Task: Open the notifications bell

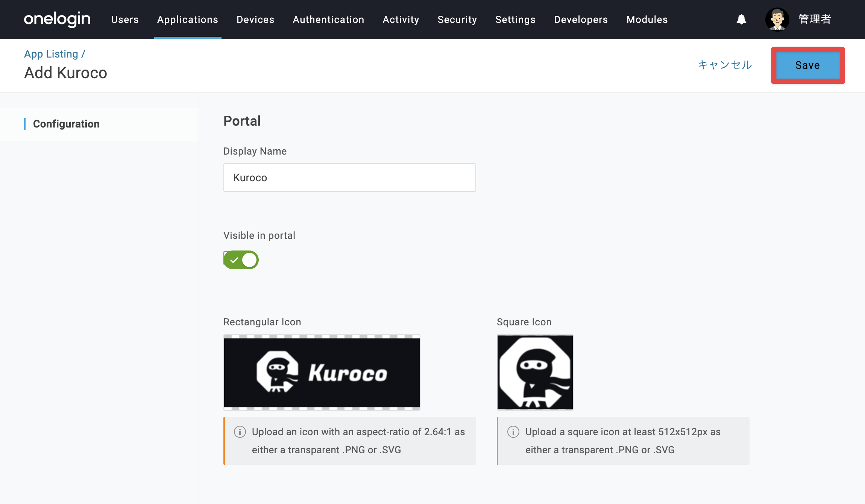Action: 741,19
